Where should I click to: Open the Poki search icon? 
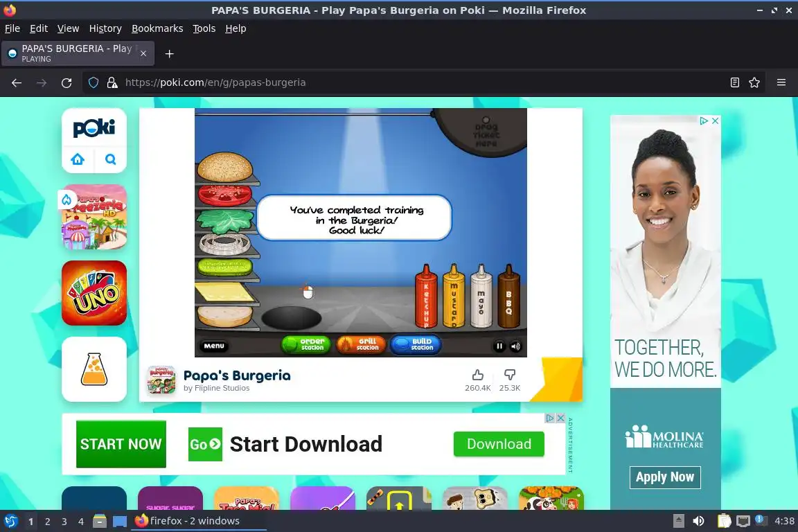coord(110,159)
